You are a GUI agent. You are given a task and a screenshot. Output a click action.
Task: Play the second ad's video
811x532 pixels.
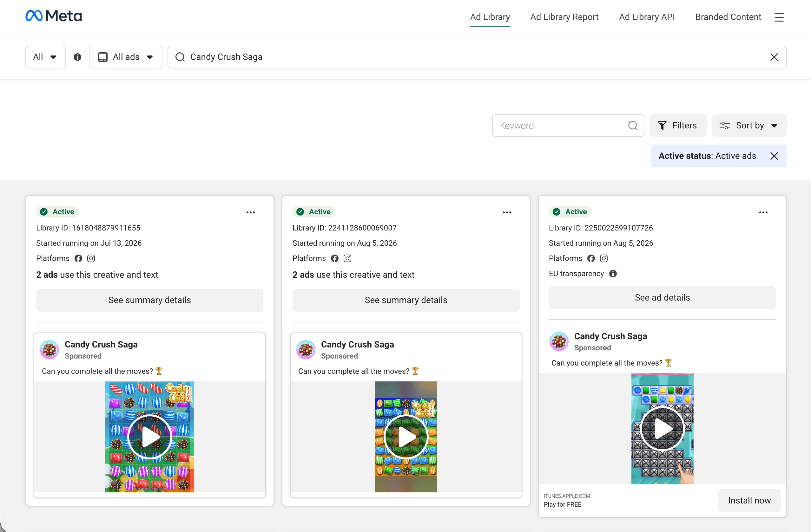(x=406, y=437)
